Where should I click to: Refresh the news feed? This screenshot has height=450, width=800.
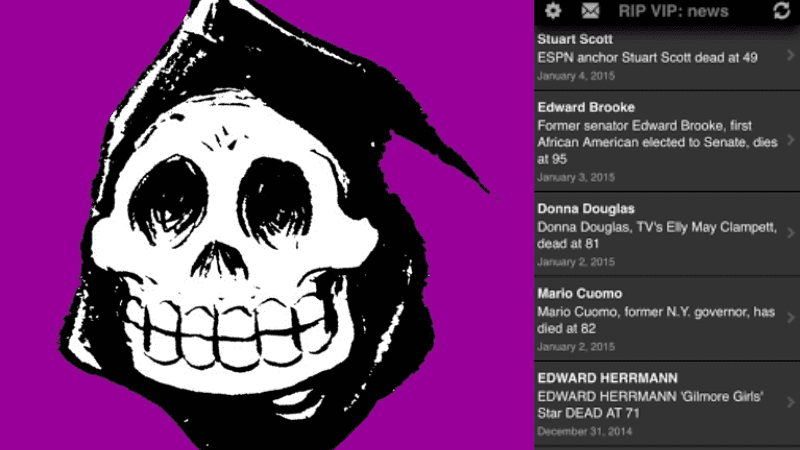[782, 11]
